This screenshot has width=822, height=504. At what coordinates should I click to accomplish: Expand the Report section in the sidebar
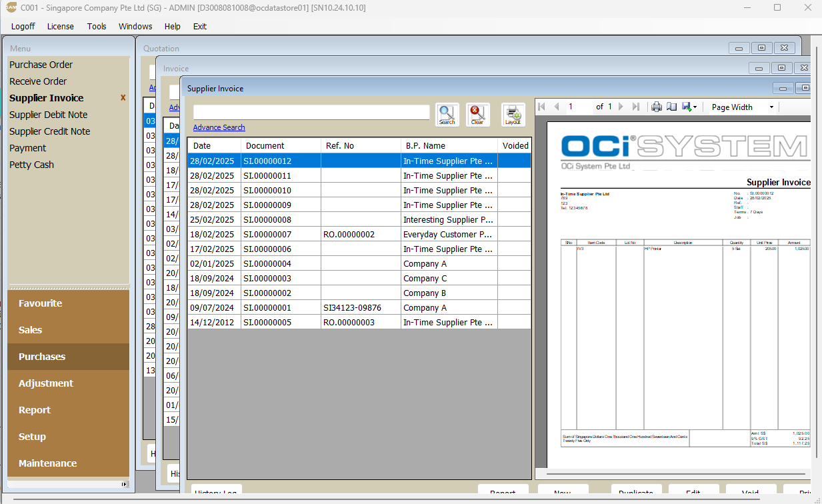pos(35,410)
